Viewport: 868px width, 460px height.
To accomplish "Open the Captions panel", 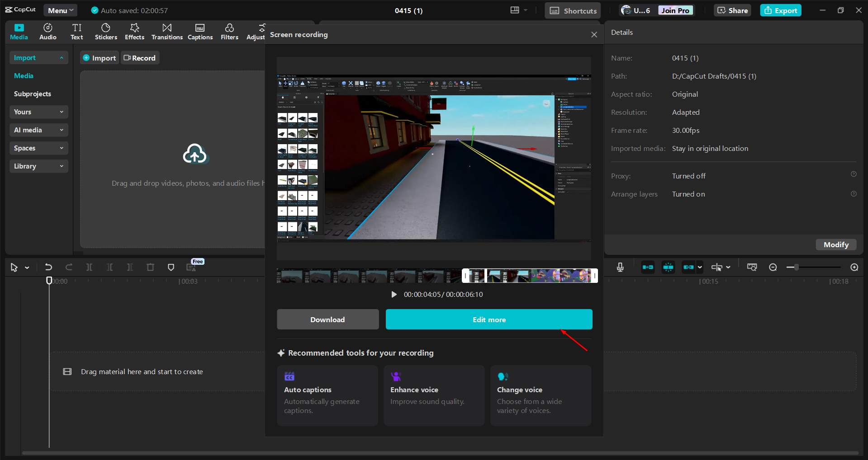I will click(200, 31).
